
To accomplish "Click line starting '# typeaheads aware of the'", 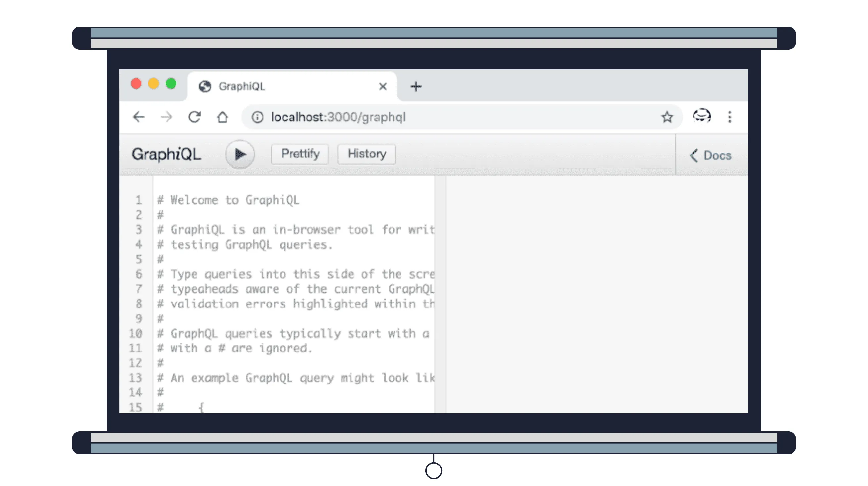I will tap(296, 289).
